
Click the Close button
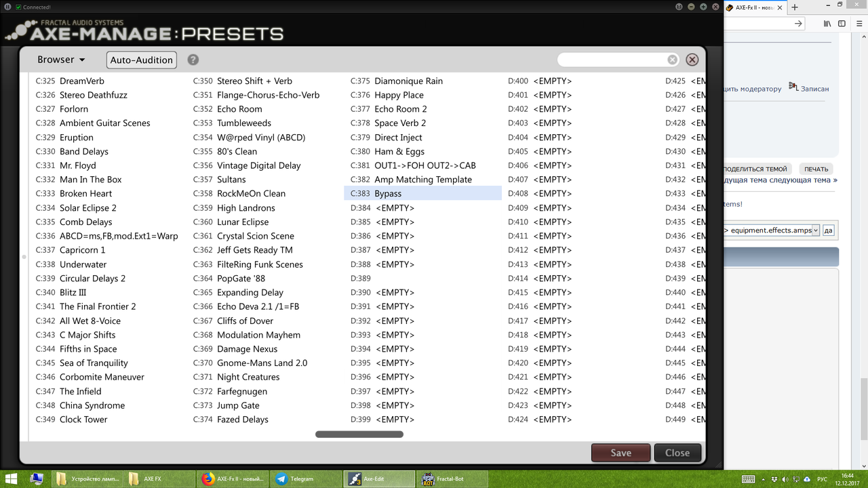pos(677,453)
